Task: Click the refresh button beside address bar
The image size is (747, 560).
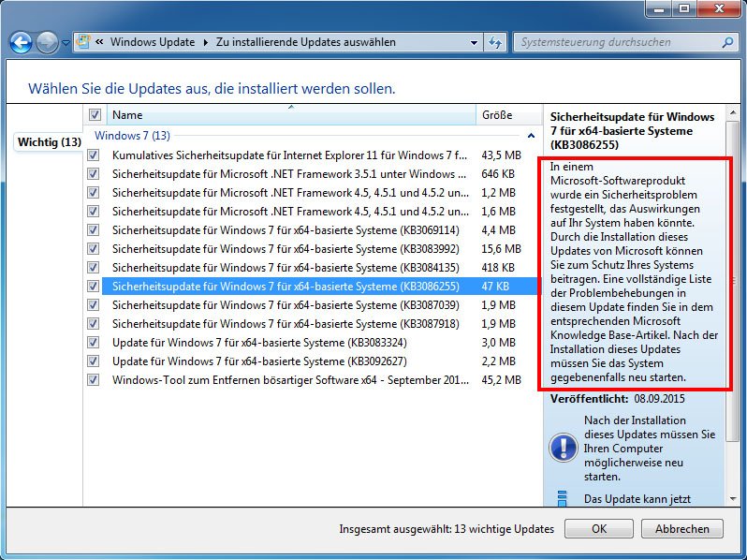Action: point(495,42)
